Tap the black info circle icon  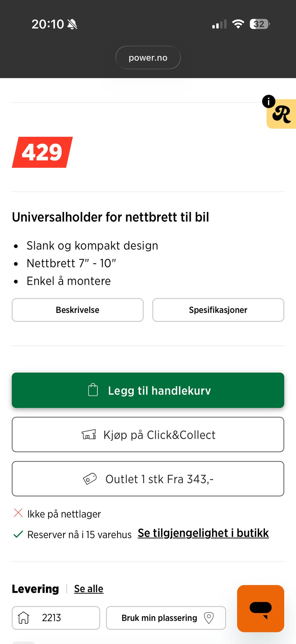tap(269, 101)
